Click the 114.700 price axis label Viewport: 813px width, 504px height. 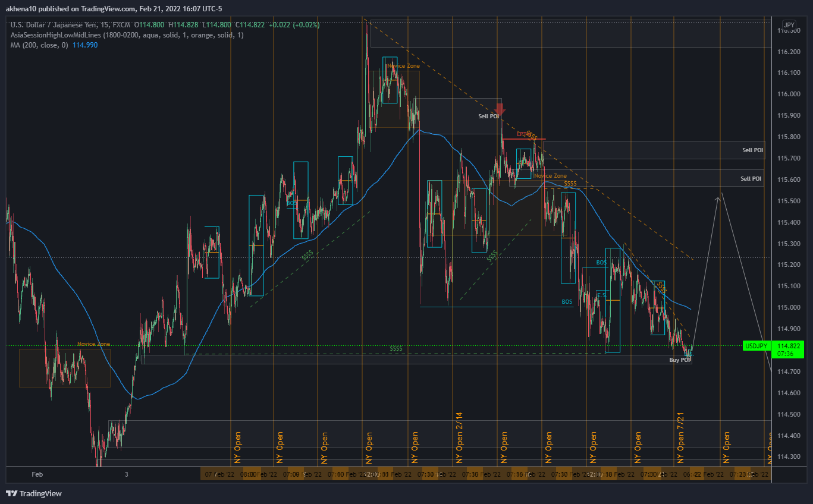(x=788, y=372)
